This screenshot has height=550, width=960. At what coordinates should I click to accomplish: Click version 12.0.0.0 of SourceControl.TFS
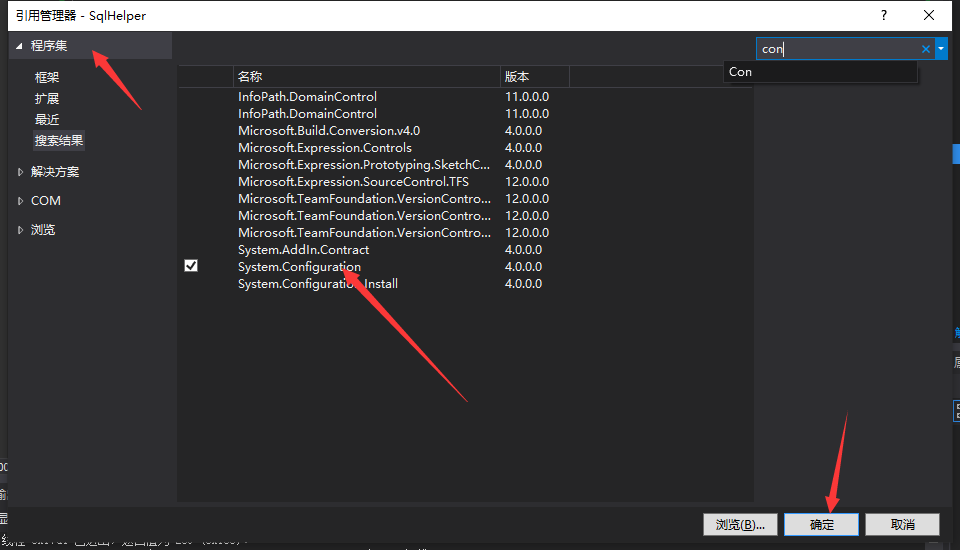tap(527, 182)
